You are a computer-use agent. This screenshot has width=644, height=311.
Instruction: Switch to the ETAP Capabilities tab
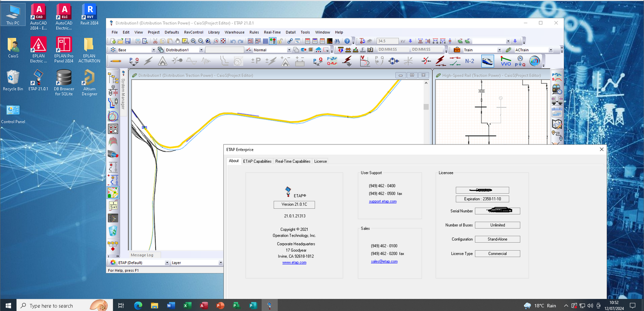[x=257, y=161]
